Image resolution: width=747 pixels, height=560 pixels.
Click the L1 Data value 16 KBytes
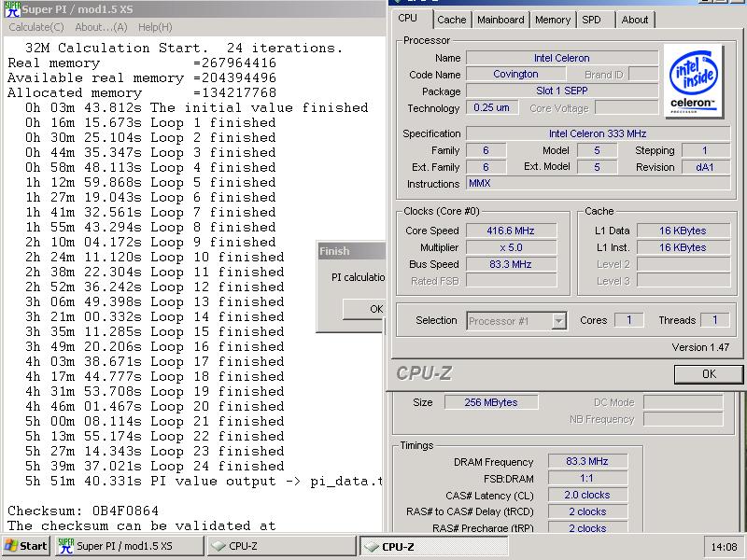click(684, 231)
